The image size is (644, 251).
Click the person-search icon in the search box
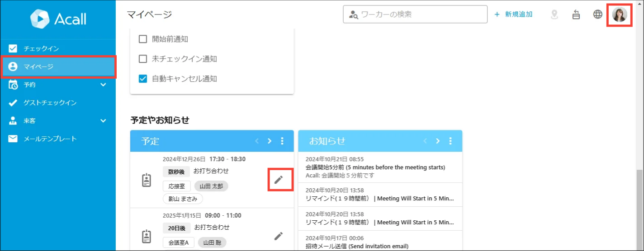[x=354, y=14]
